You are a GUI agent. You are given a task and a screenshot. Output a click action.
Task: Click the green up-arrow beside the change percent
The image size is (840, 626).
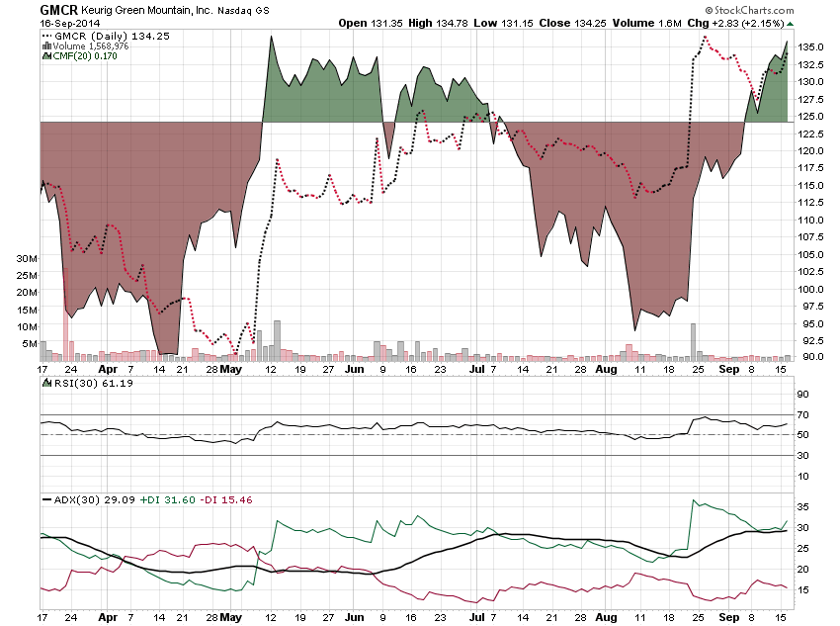(791, 24)
